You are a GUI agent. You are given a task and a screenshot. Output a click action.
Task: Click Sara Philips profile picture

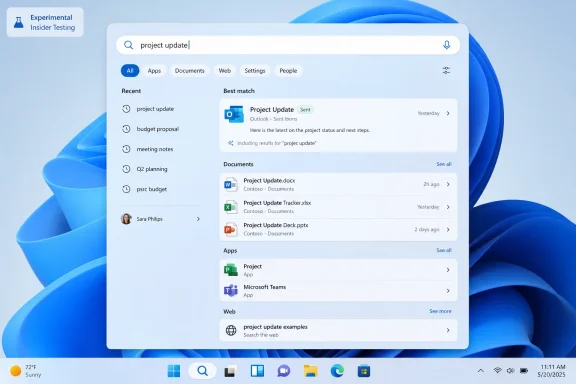126,219
